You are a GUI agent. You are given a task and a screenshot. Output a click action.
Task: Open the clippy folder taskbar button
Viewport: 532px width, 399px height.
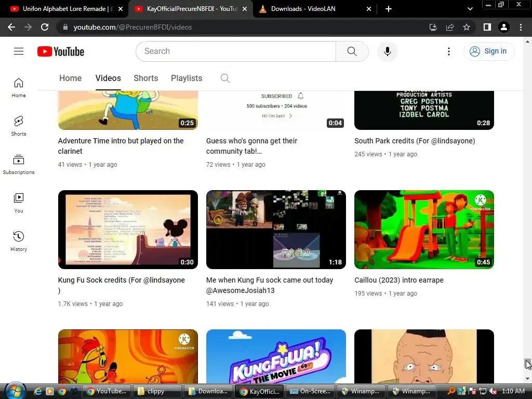coord(157,391)
